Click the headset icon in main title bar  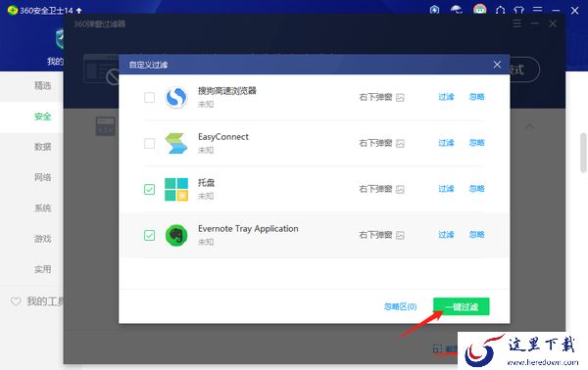(x=500, y=10)
